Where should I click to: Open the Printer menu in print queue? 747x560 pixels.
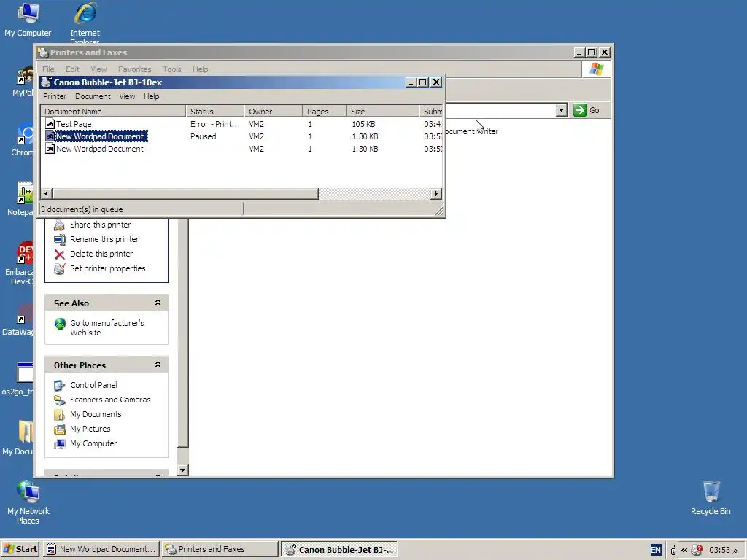(55, 96)
